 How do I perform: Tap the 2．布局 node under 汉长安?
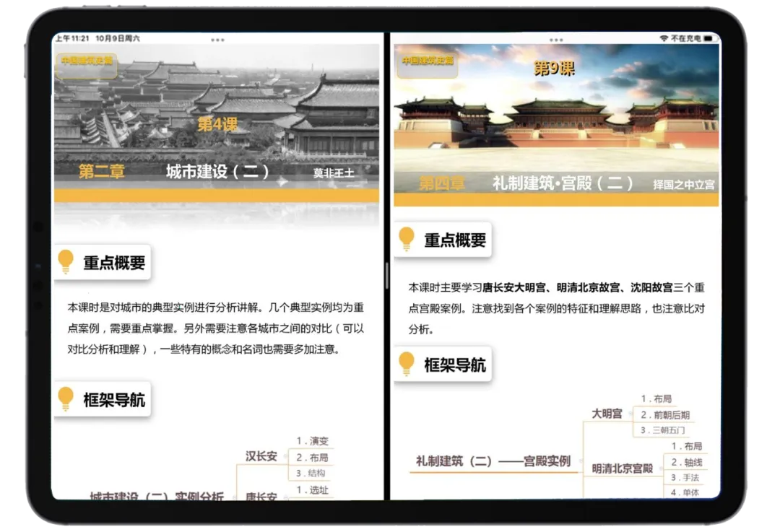pyautogui.click(x=313, y=458)
